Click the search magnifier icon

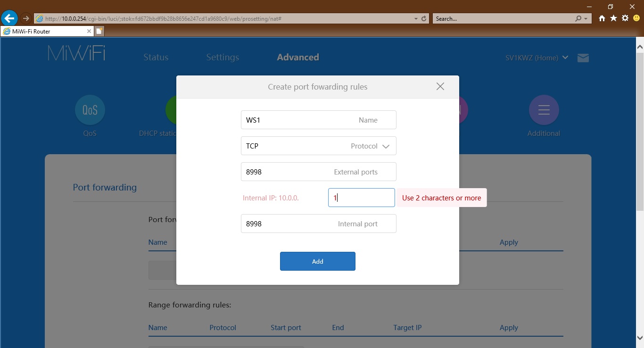click(x=578, y=19)
